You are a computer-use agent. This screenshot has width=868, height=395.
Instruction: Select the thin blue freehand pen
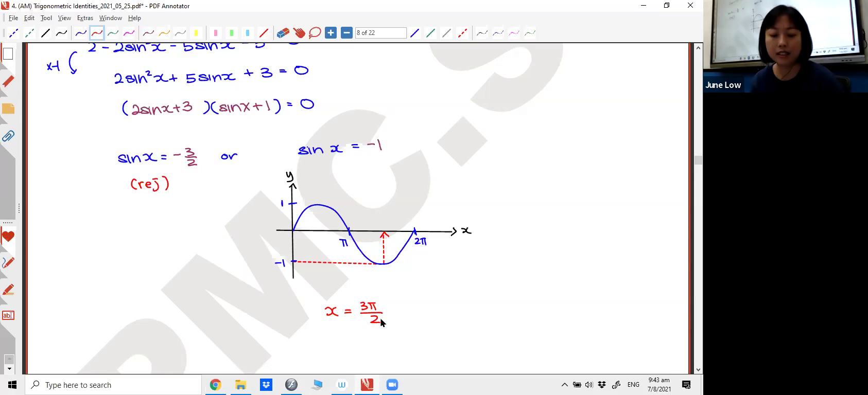point(498,33)
